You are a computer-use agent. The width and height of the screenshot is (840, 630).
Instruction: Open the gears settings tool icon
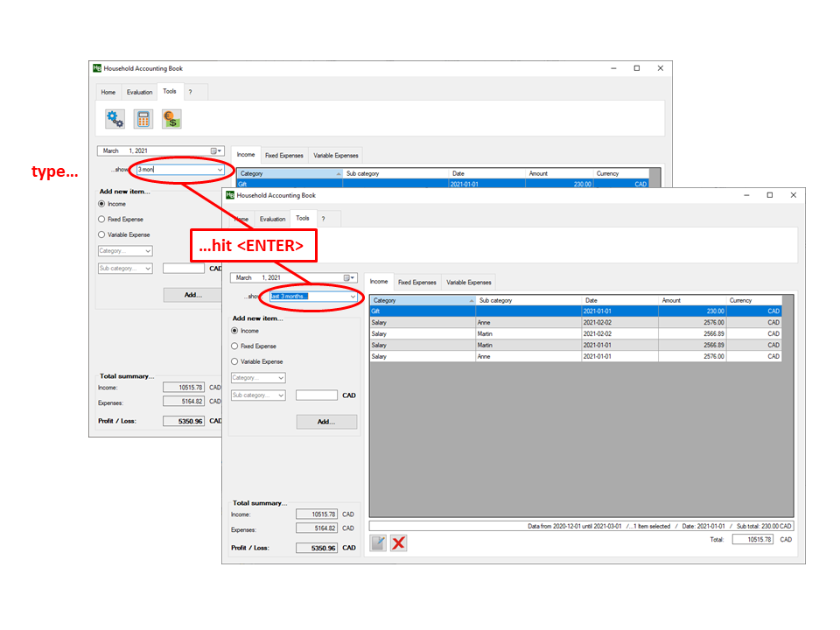click(115, 119)
